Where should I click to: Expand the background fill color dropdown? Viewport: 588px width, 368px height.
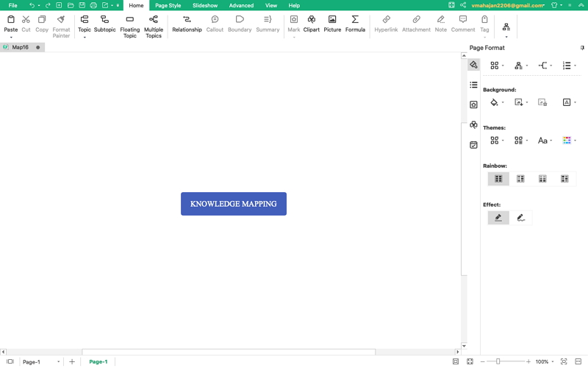tap(503, 103)
